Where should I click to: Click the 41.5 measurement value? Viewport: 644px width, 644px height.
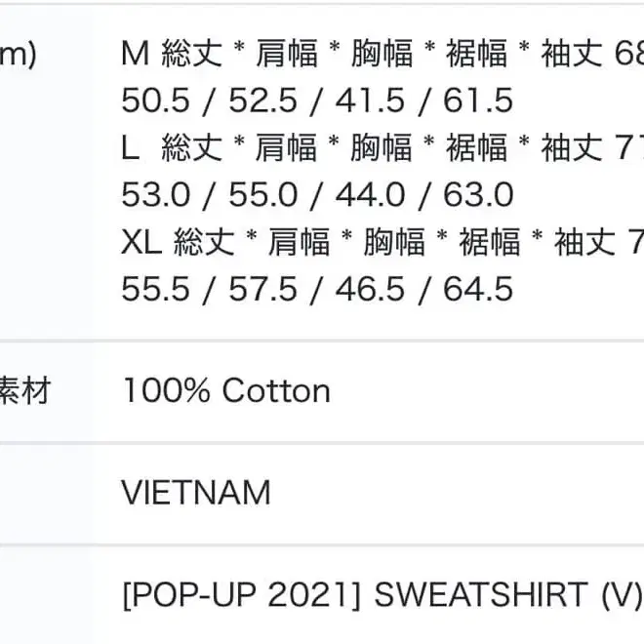pyautogui.click(x=371, y=101)
